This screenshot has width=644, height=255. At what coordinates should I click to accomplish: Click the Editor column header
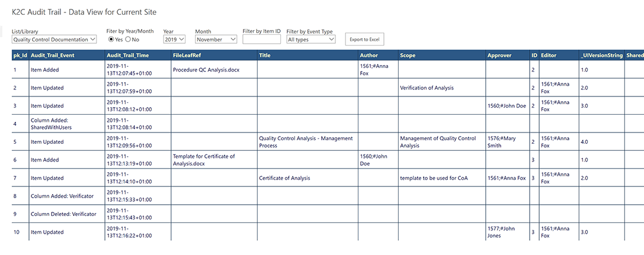pos(559,56)
